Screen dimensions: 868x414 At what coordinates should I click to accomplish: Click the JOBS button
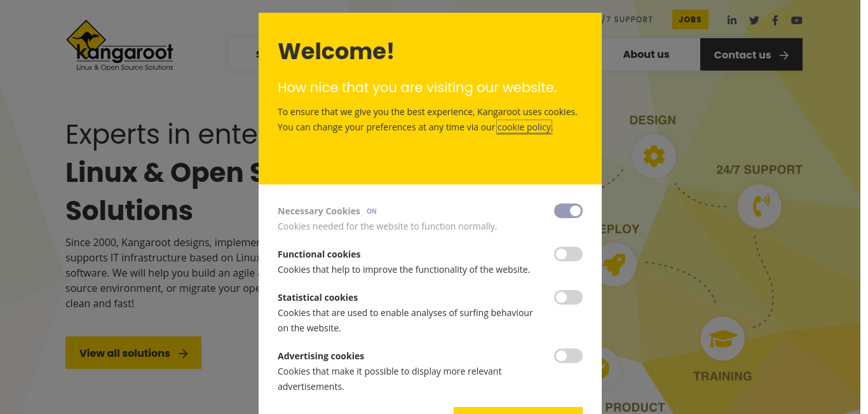(690, 20)
